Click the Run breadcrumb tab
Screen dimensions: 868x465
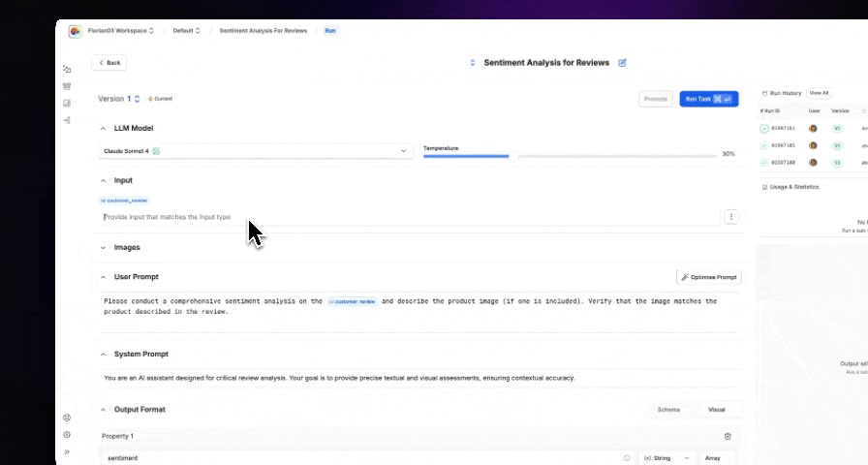330,31
